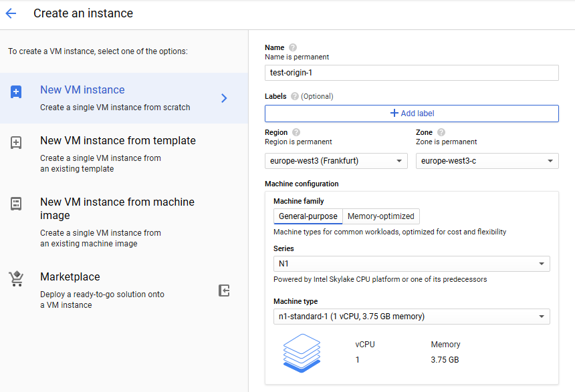
Task: Click the New VM instance plus icon
Action: coord(16,92)
